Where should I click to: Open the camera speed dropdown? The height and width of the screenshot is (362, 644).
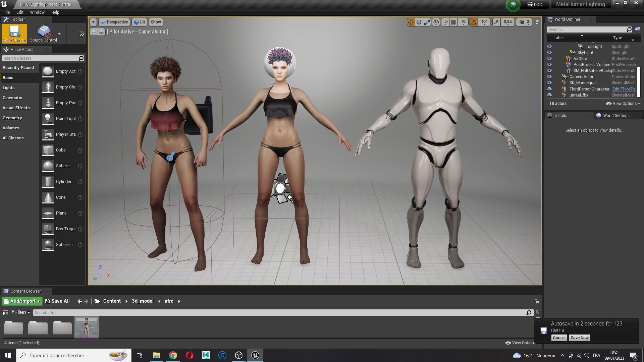click(524, 22)
